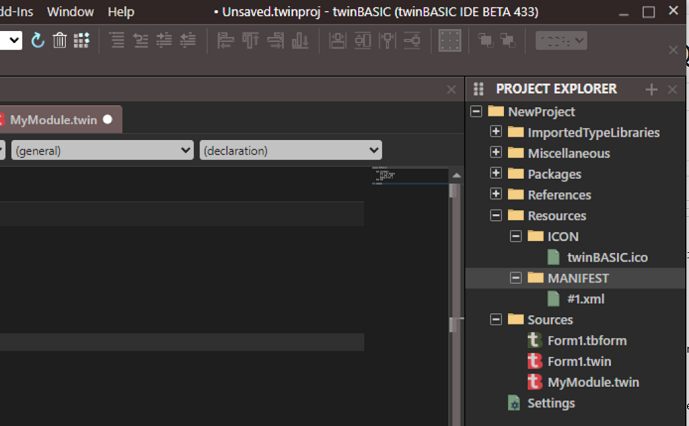Open the Window menu
Image resolution: width=689 pixels, height=426 pixels.
coord(71,12)
